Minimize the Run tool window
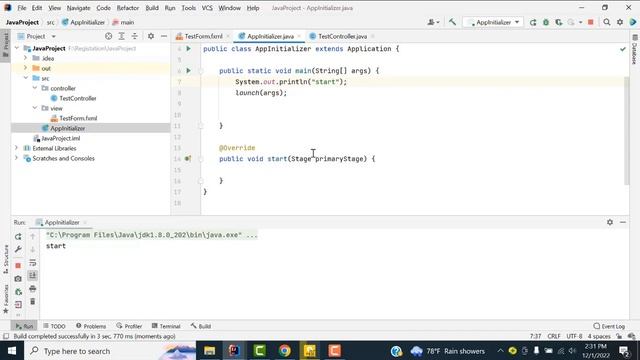 [623, 222]
